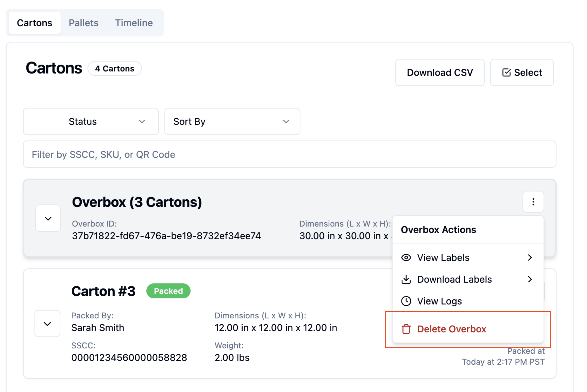This screenshot has height=392, width=587.
Task: Click the Filter by SSCC search field
Action: pos(290,154)
